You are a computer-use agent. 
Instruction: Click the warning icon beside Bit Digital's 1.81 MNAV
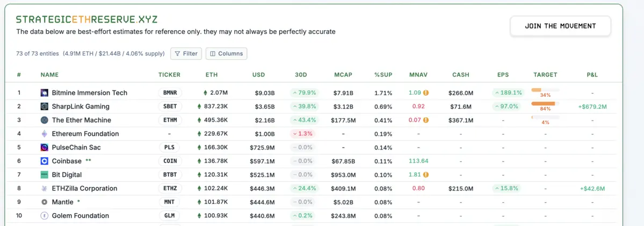[x=425, y=175]
